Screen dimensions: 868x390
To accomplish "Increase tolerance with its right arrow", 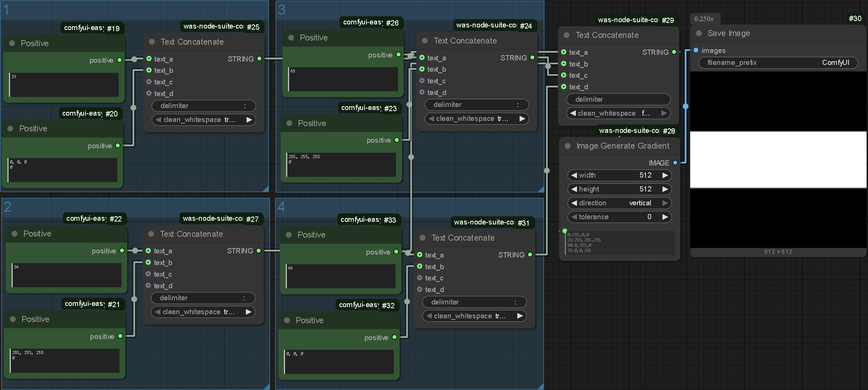I will 665,217.
